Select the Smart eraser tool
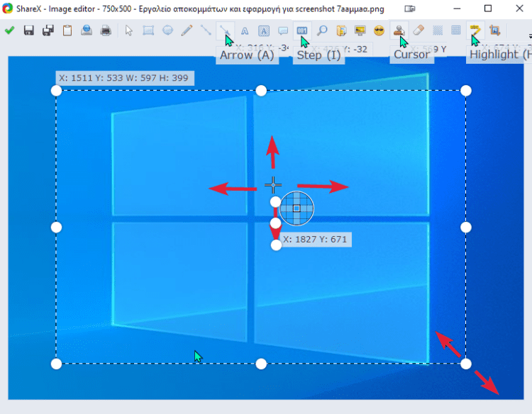 (x=419, y=30)
